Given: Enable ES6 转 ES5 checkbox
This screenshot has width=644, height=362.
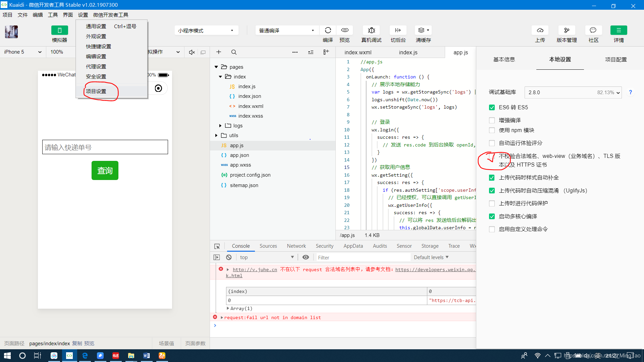Looking at the screenshot, I should tap(491, 107).
